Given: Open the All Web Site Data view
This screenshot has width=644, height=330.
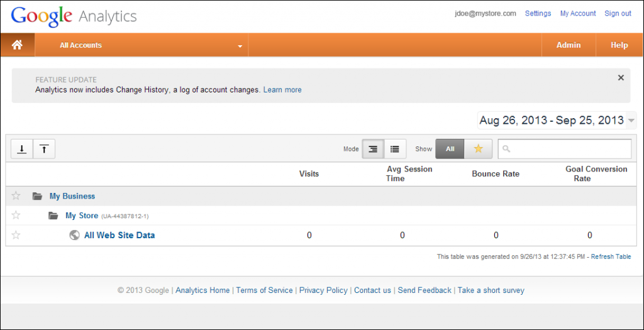Looking at the screenshot, I should coord(119,235).
